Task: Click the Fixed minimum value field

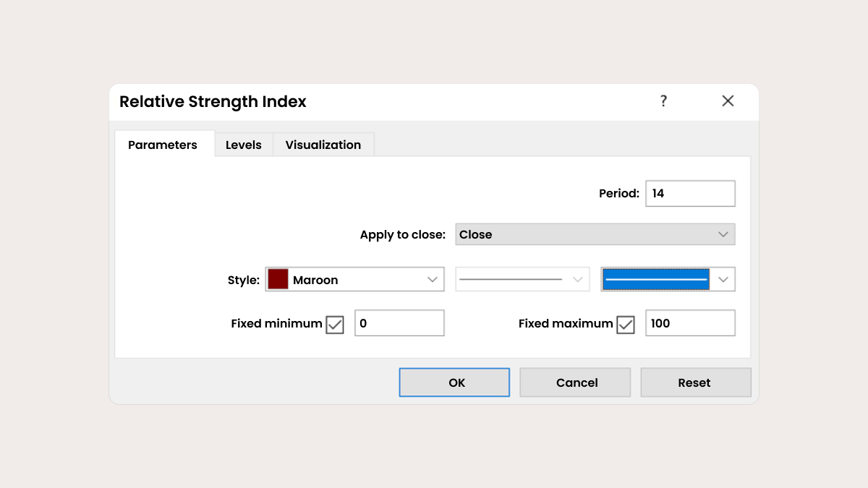Action: coord(399,323)
